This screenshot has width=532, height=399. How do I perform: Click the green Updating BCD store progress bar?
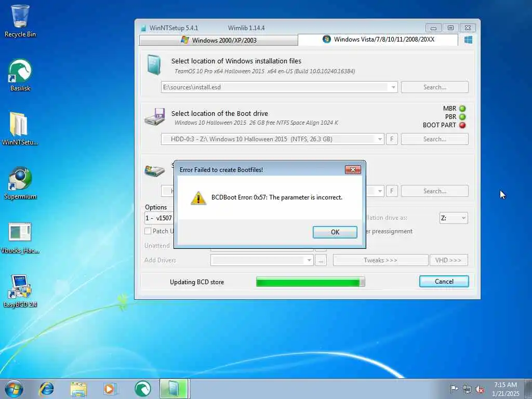pos(311,282)
